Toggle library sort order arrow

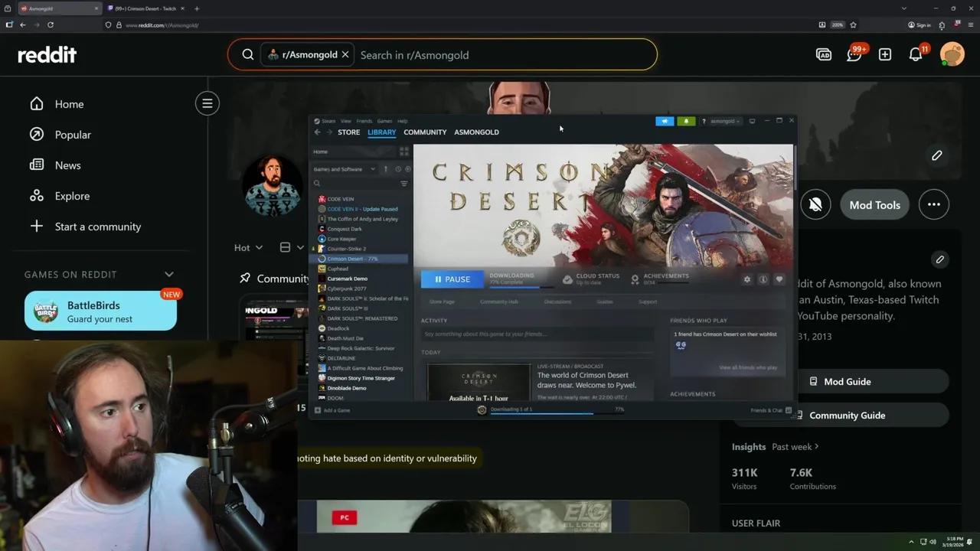point(386,169)
